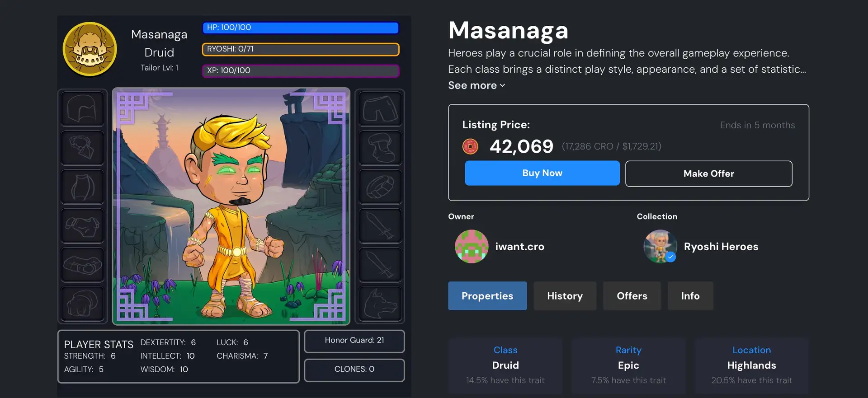
Task: Click the red coin icon beside 42,069
Action: tap(470, 146)
